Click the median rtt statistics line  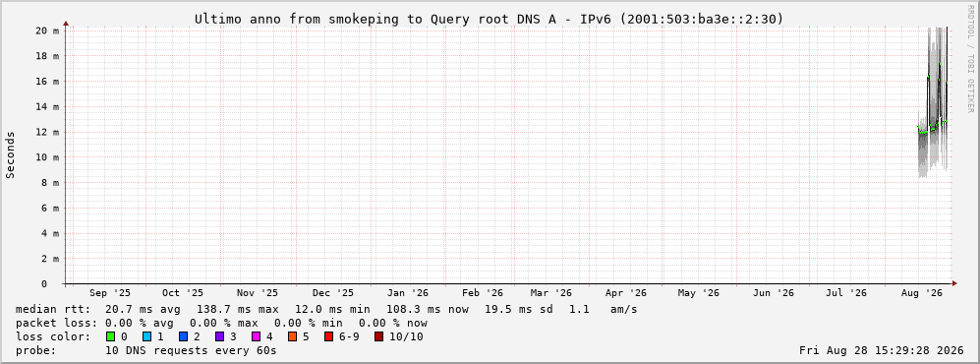coord(326,309)
